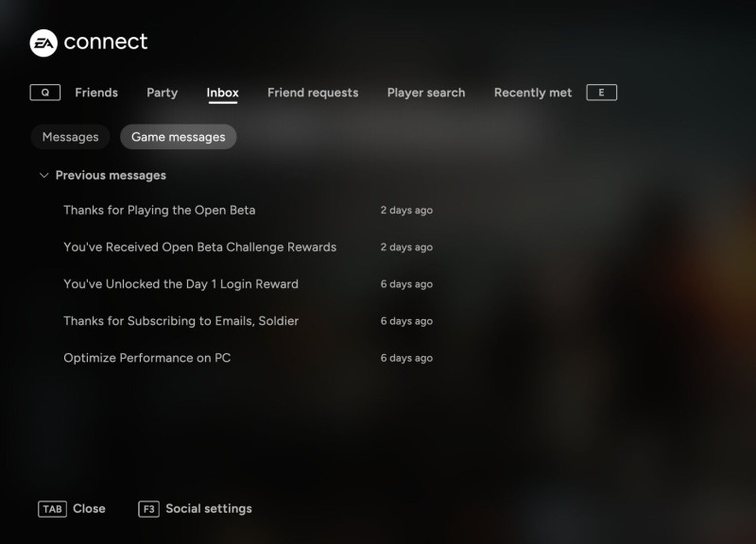Open the Party tab
Screen dimensions: 756x544
(x=162, y=93)
